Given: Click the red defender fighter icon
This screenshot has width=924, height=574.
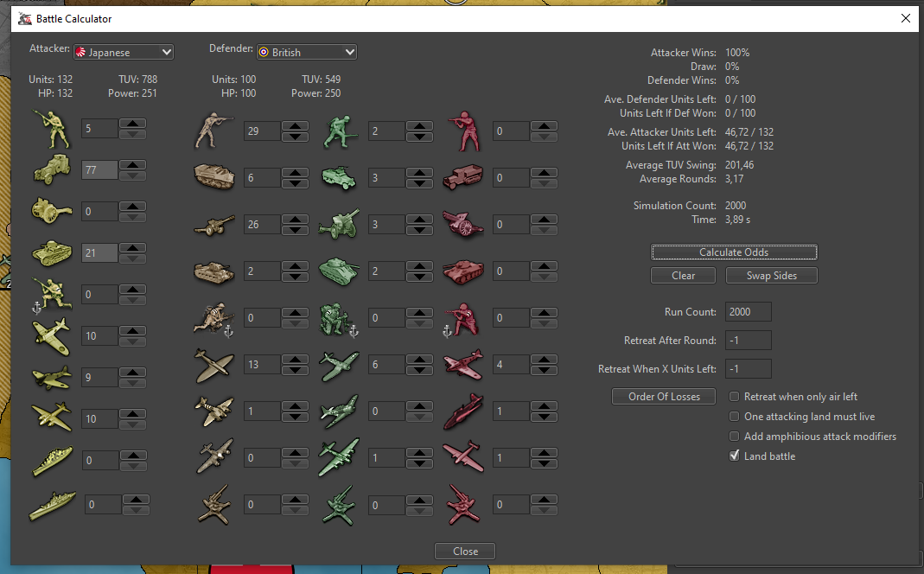Looking at the screenshot, I should click(464, 364).
